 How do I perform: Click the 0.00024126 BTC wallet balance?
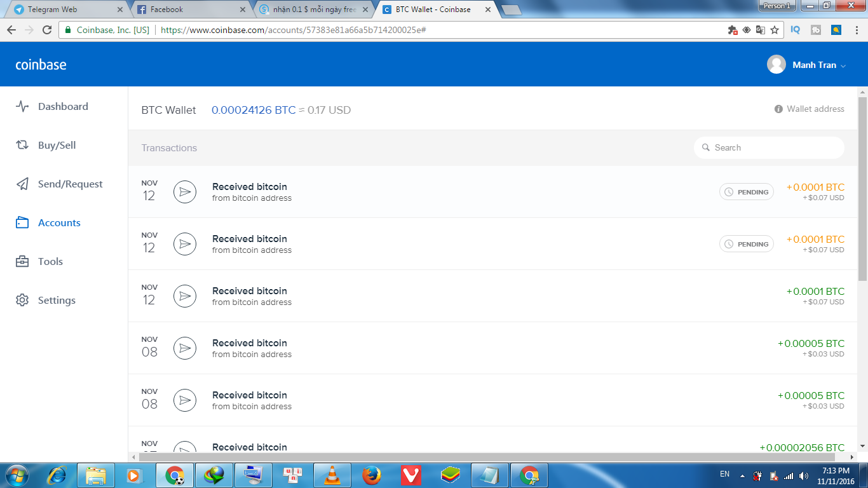tap(254, 110)
